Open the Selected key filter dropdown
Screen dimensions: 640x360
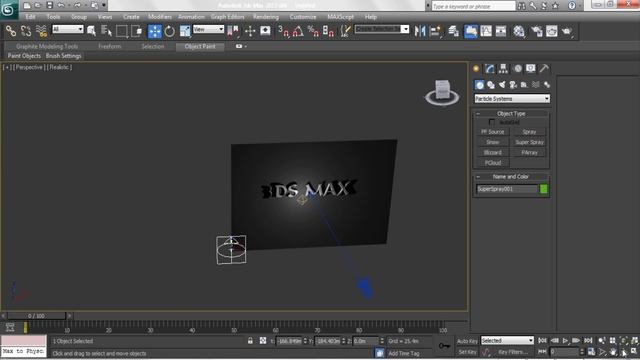click(x=507, y=340)
